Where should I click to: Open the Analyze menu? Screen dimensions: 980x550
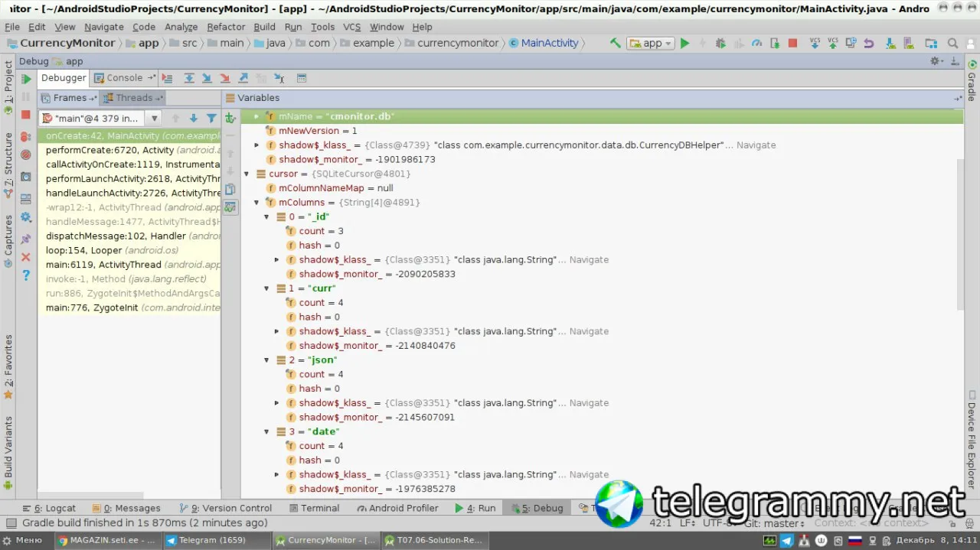click(181, 27)
